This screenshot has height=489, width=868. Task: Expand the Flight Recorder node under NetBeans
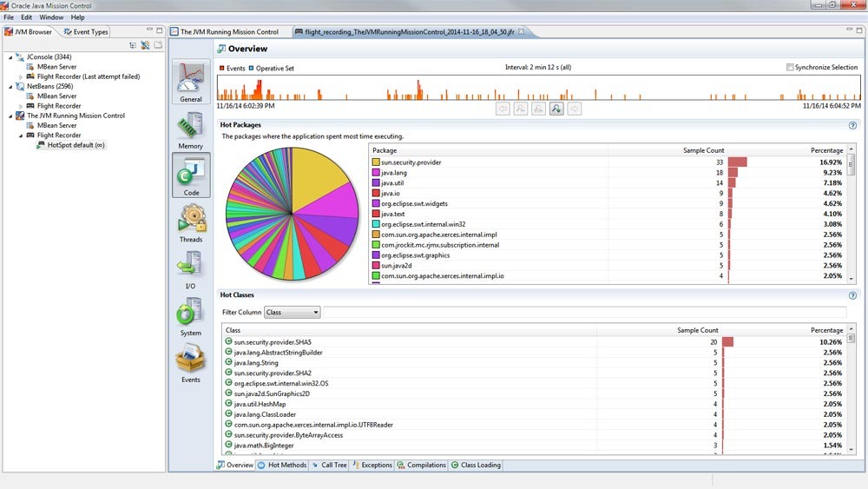(21, 106)
